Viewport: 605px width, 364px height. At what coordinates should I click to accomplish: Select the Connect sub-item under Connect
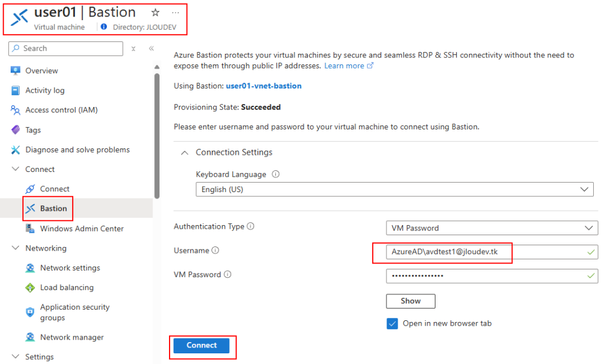(55, 188)
